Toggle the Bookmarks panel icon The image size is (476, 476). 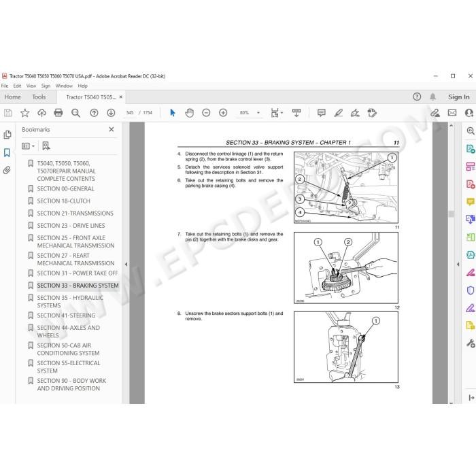(7, 152)
